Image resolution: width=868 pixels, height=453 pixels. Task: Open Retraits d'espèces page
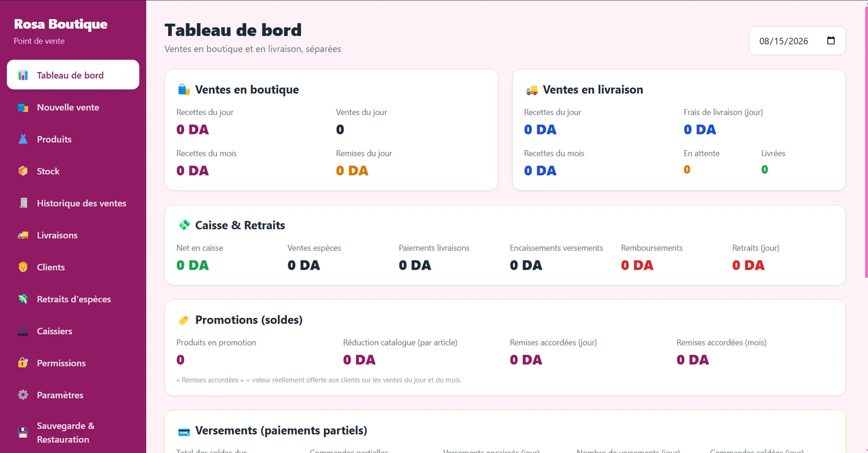73,299
